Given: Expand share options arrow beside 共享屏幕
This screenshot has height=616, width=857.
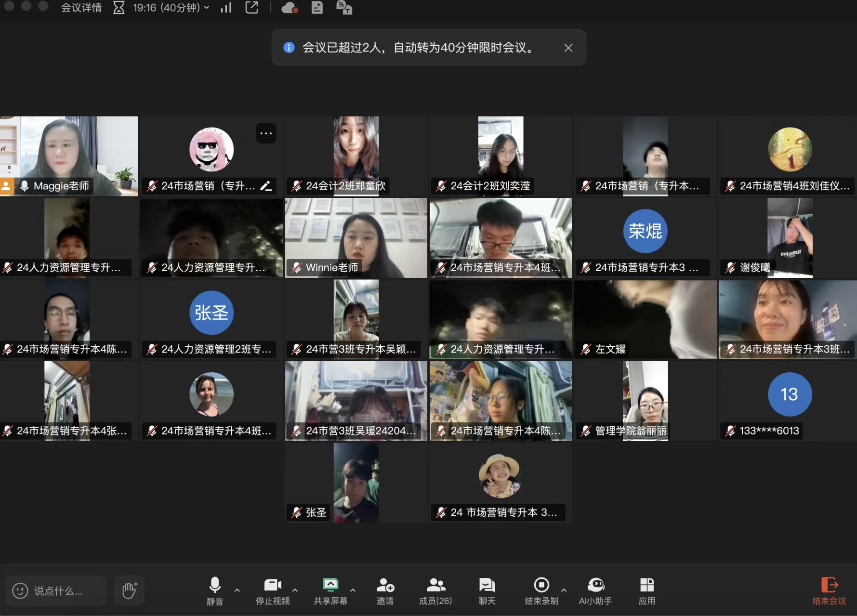Looking at the screenshot, I should coord(353,590).
